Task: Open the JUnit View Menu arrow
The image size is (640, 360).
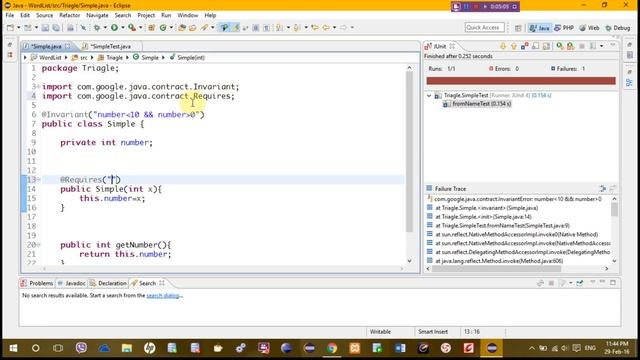Action: pos(613,46)
